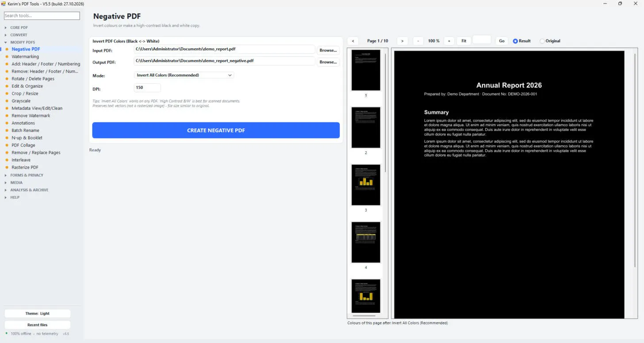Open the Interleave tool
The image size is (644, 343).
[21, 160]
